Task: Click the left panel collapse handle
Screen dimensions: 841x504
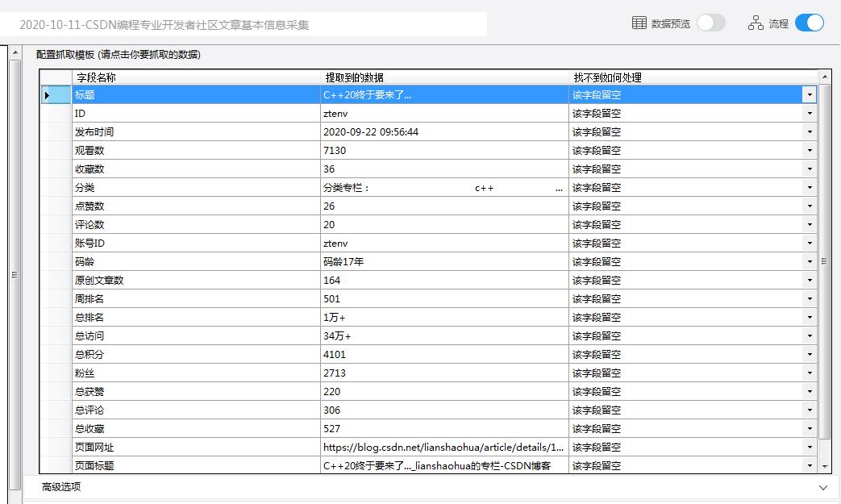Action: (14, 275)
